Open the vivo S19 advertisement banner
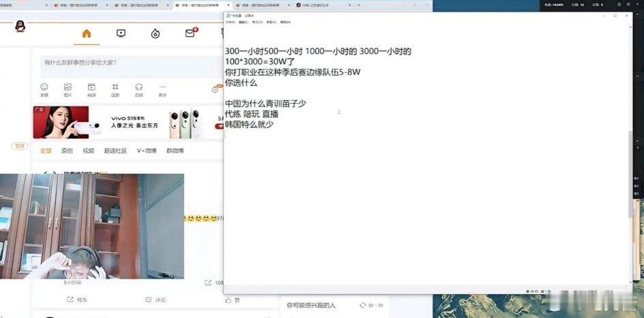The image size is (644, 318). point(129,122)
